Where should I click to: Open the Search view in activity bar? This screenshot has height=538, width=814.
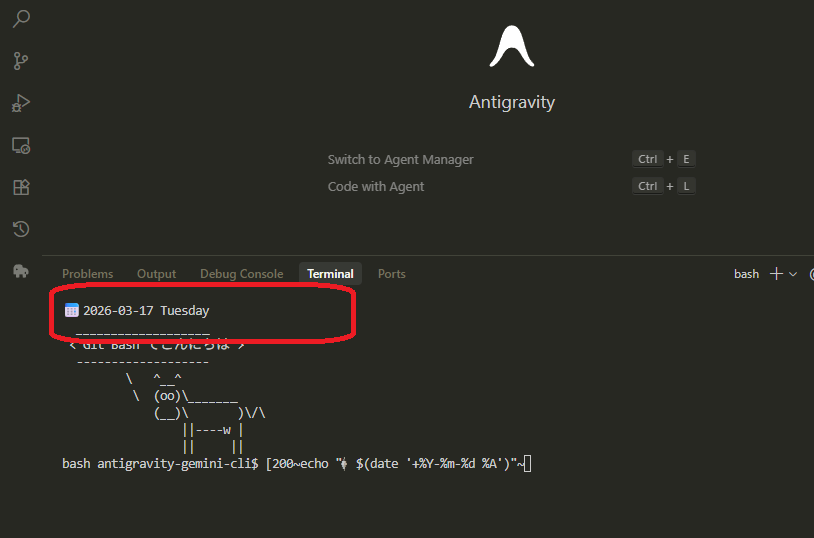21,19
